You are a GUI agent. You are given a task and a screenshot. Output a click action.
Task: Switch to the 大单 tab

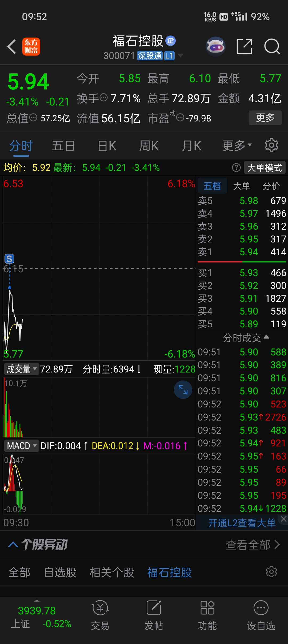[242, 186]
